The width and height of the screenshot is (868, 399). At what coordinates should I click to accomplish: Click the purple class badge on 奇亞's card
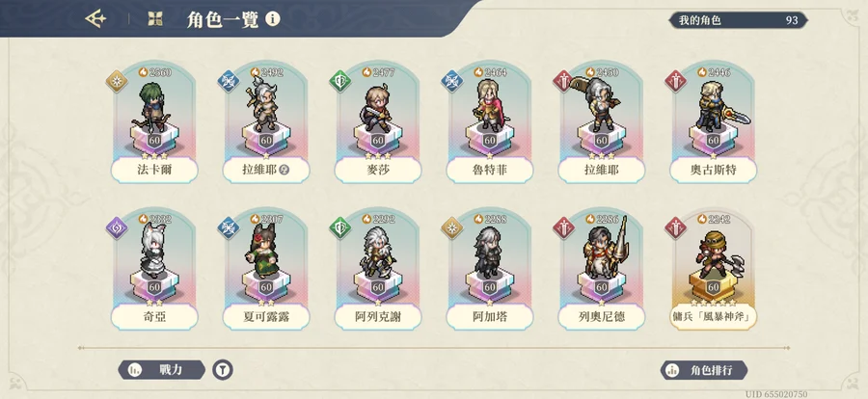point(117,228)
